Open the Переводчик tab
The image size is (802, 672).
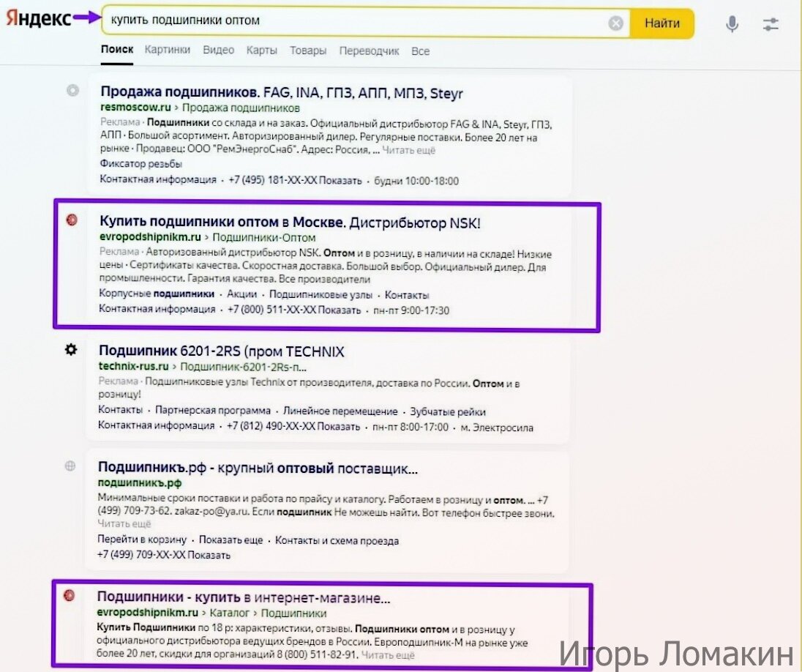369,51
